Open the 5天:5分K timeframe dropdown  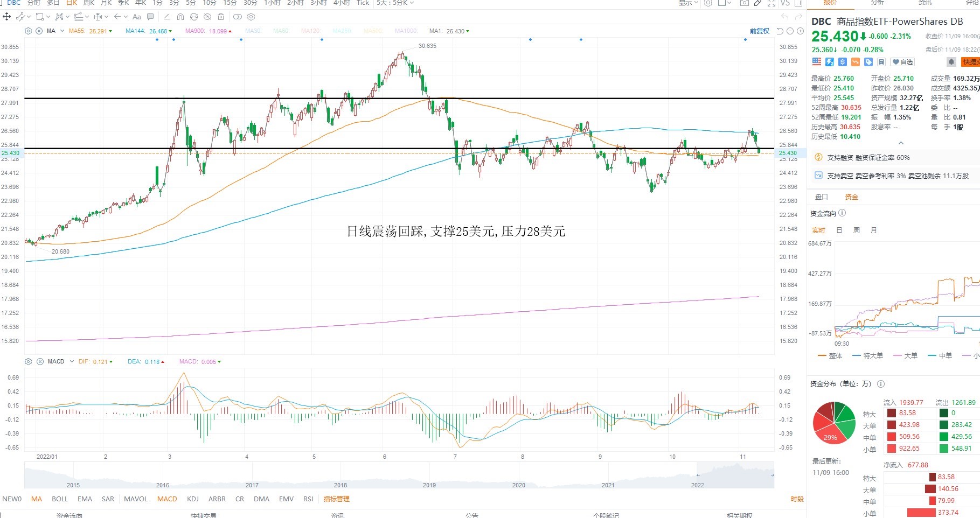point(395,3)
